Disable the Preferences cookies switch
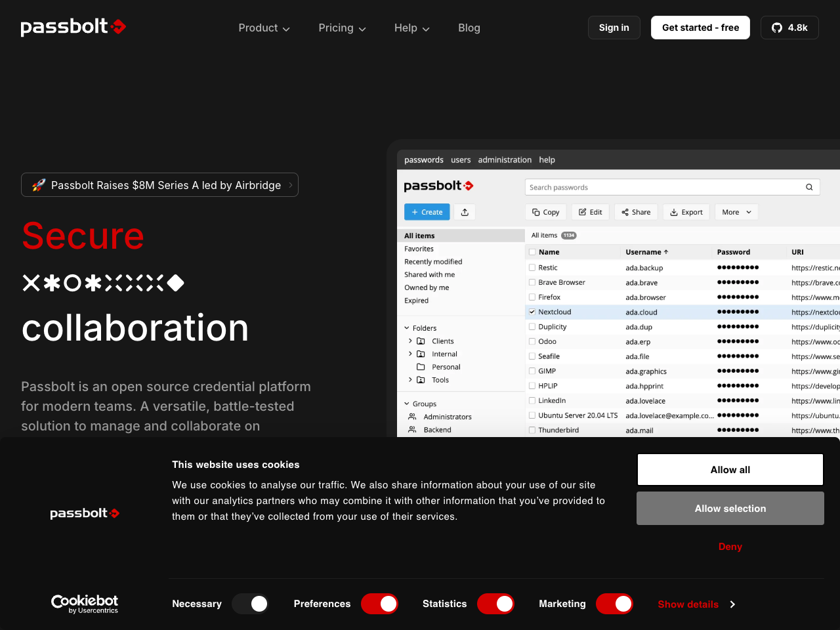Image resolution: width=840 pixels, height=630 pixels. [x=379, y=604]
